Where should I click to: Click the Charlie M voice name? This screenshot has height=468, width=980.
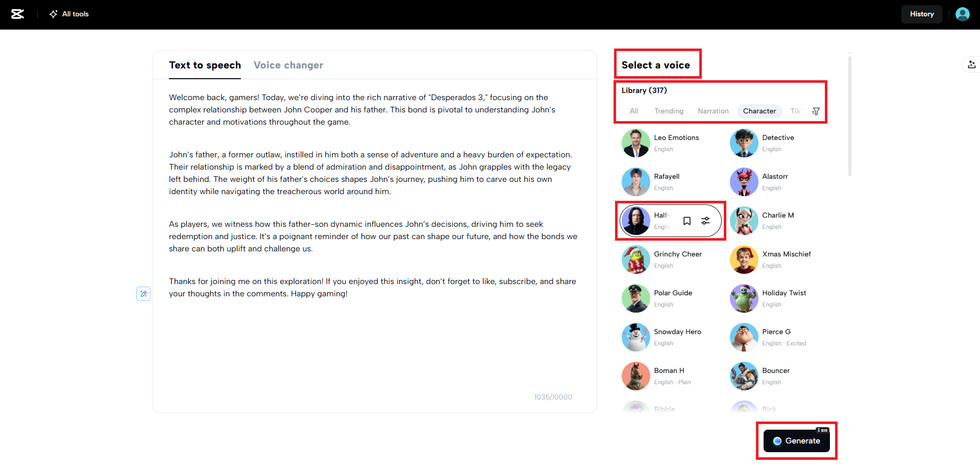(x=778, y=215)
